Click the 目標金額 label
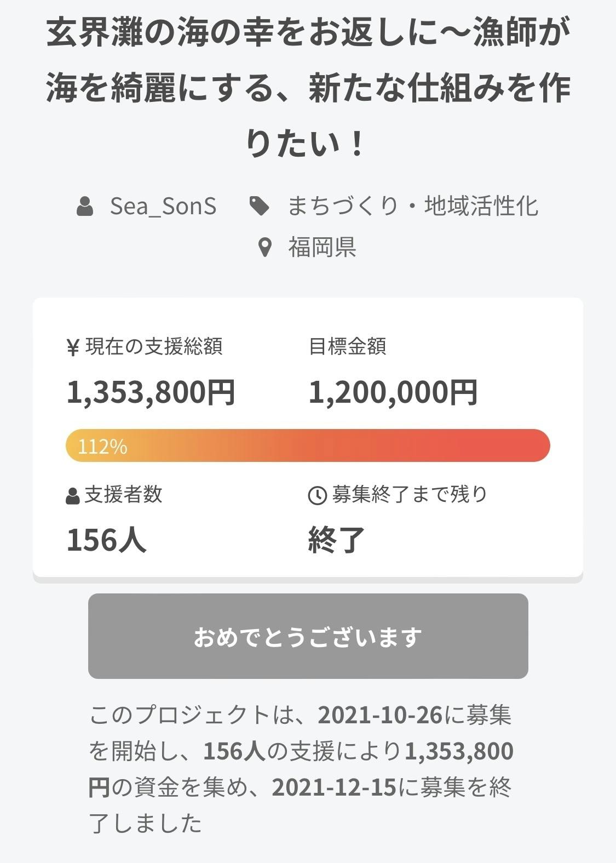 pos(348,347)
